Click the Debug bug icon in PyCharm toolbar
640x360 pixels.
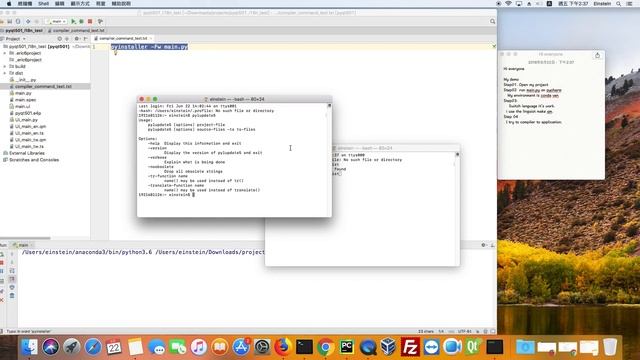tap(82, 21)
